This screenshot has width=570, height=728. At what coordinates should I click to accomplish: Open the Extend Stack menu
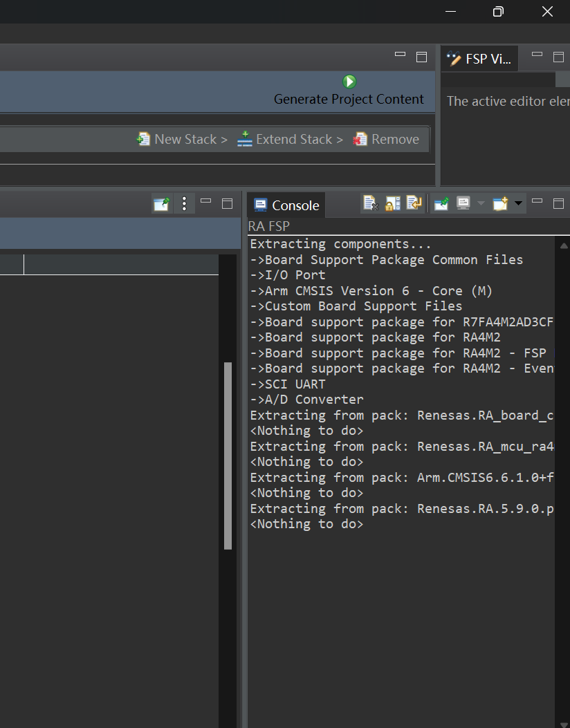pos(291,139)
